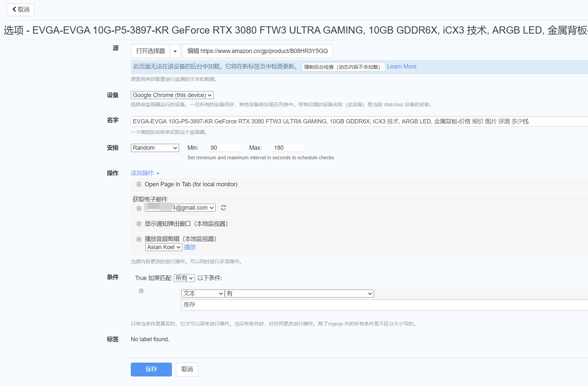Open the 有 condition operator dropdown
This screenshot has height=386, width=588.
[x=299, y=294]
